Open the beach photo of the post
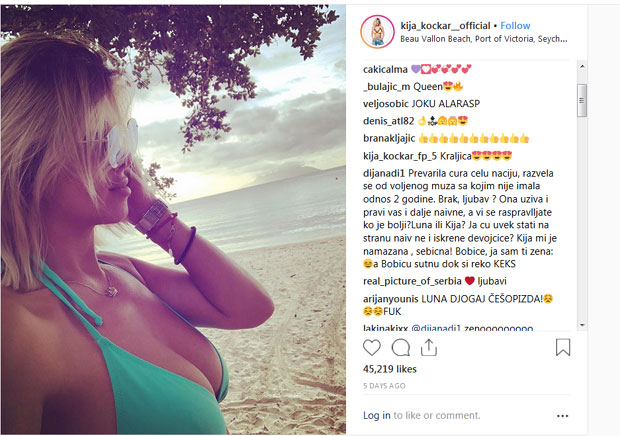 (173, 220)
